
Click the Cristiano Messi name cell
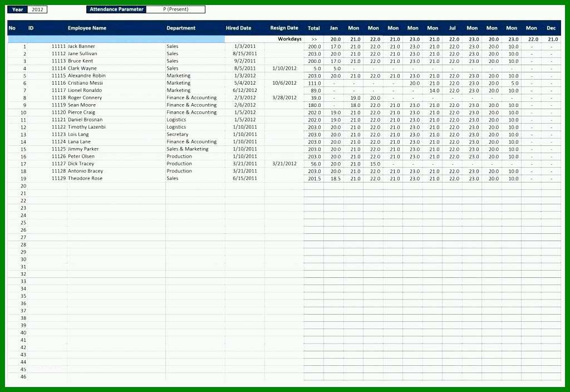pyautogui.click(x=85, y=83)
